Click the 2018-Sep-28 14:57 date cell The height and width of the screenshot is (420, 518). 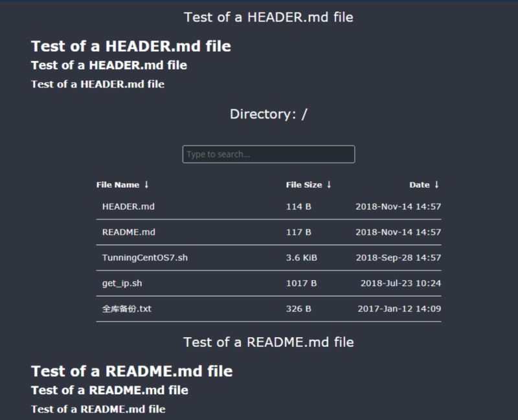point(398,258)
